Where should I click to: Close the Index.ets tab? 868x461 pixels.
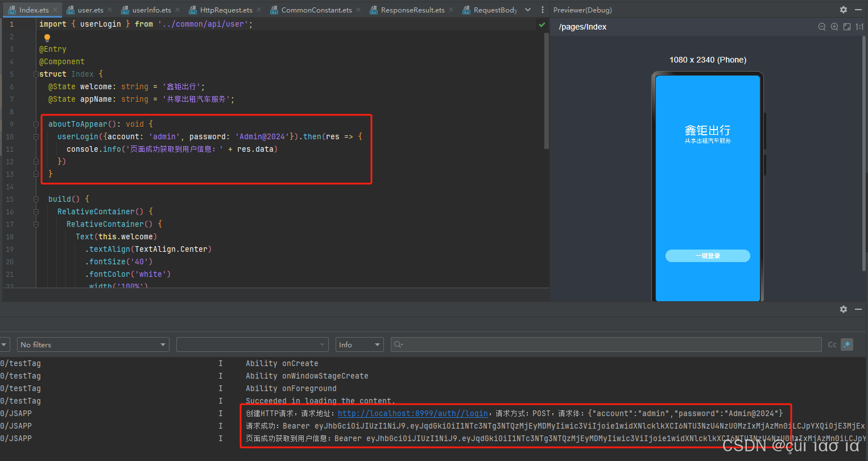pyautogui.click(x=55, y=10)
